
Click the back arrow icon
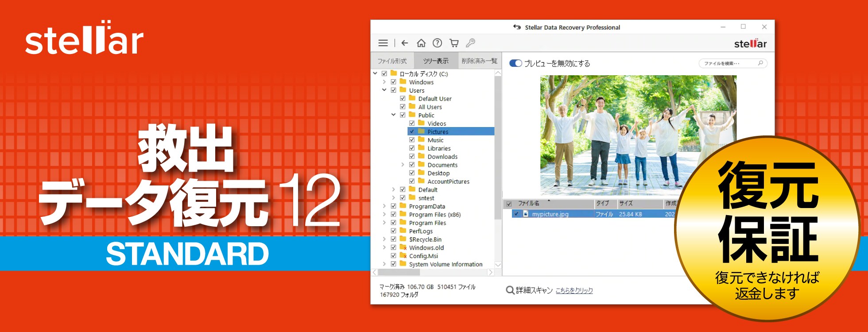pyautogui.click(x=404, y=43)
